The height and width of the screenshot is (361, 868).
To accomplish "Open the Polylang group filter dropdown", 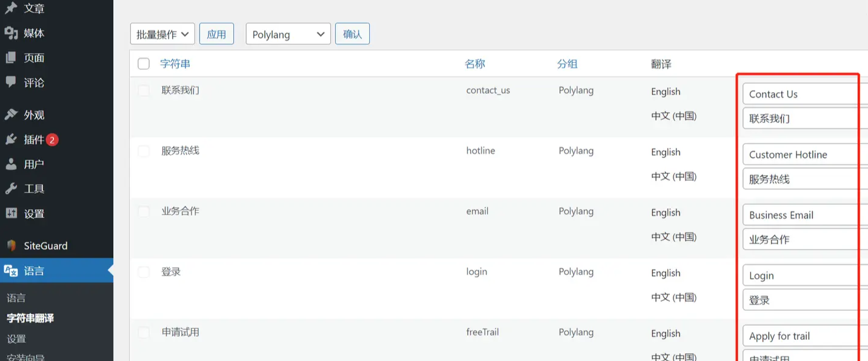I will pos(288,34).
